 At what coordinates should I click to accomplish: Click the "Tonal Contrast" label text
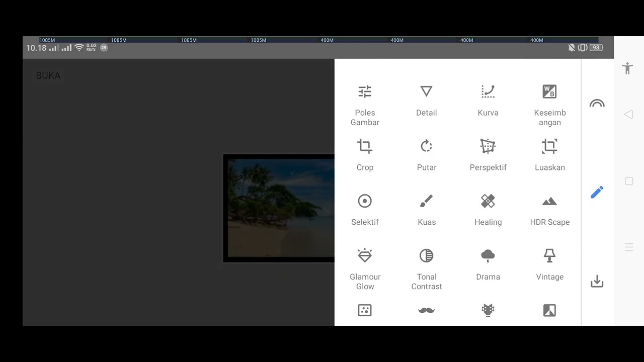(427, 282)
